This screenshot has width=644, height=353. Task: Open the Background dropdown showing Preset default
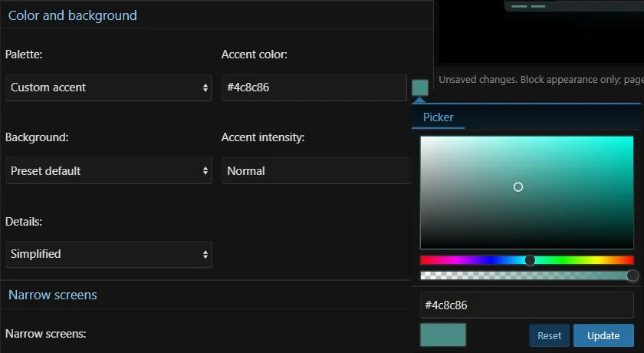pyautogui.click(x=108, y=170)
